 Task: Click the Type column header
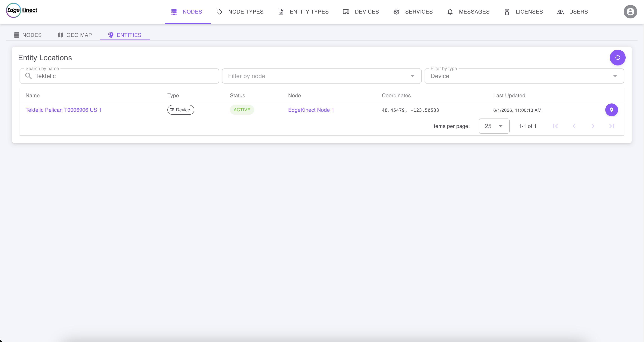click(173, 95)
